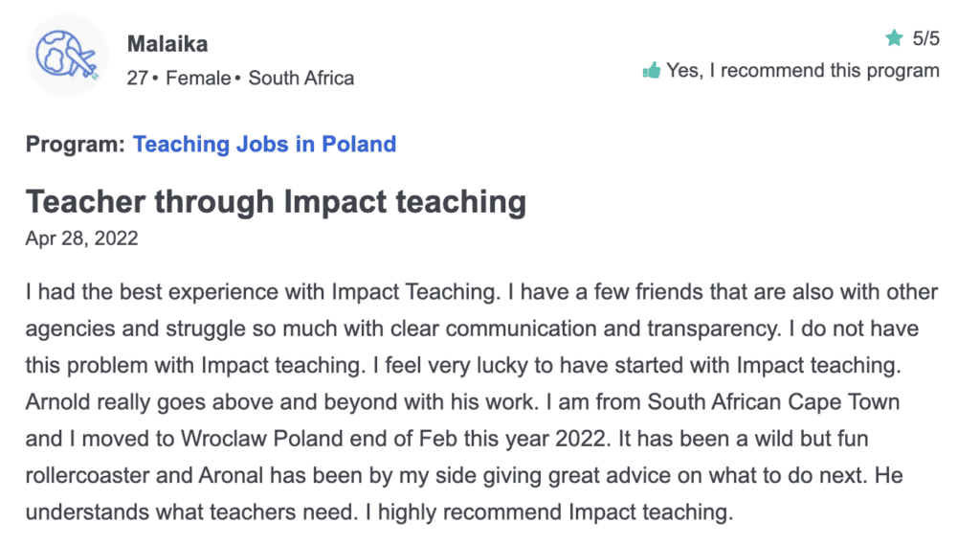Click the word 'rollercoaster' in review
980x545 pixels.
click(x=87, y=475)
